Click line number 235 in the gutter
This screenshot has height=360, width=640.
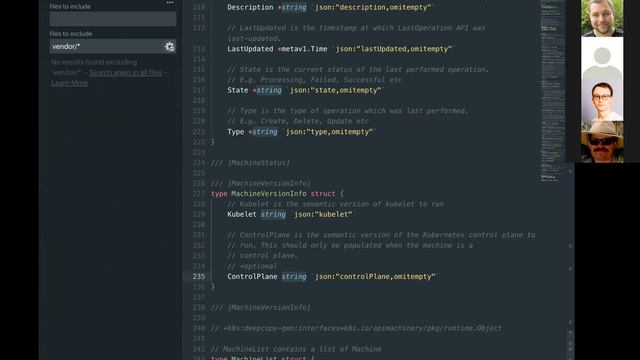point(199,276)
